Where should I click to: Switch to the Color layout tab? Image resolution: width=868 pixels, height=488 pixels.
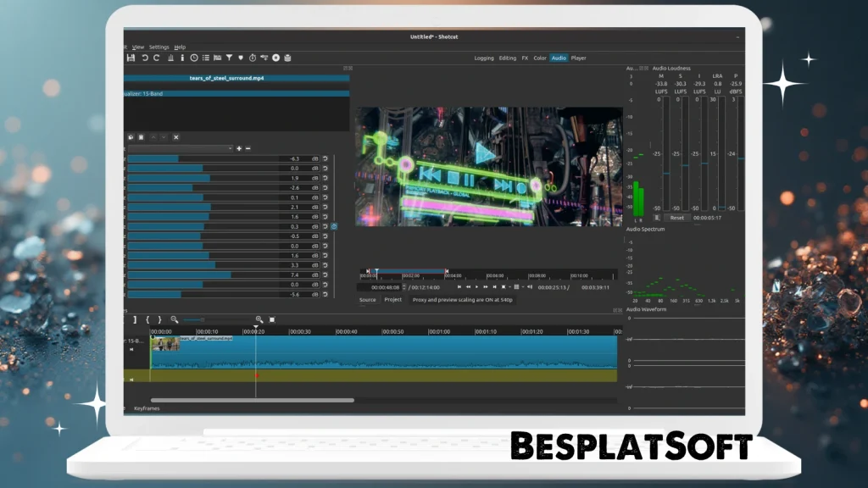pyautogui.click(x=540, y=58)
